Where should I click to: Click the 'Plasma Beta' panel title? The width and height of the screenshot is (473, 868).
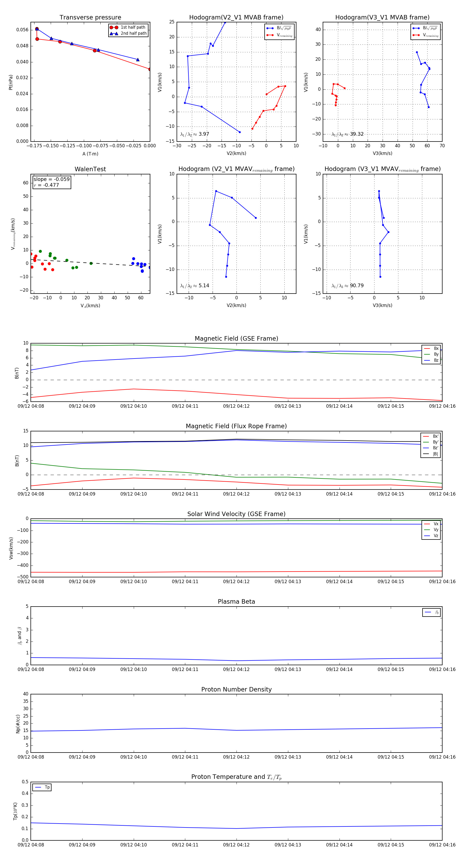point(236,602)
